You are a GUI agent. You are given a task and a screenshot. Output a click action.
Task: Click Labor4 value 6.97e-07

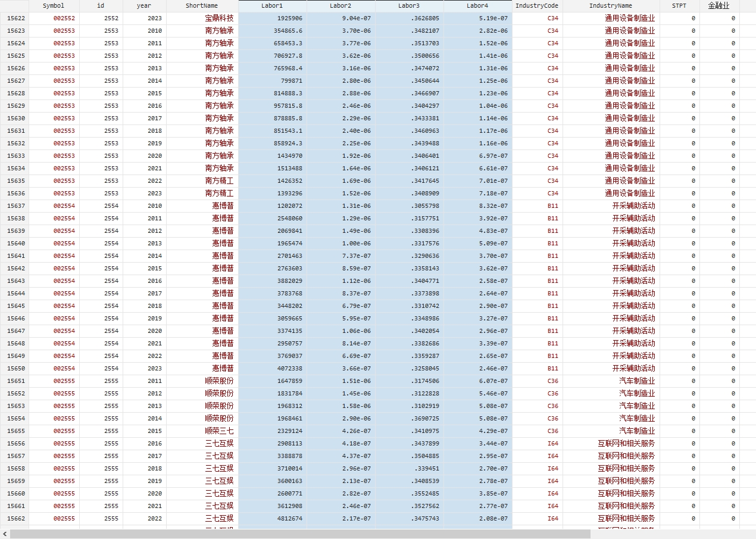493,156
